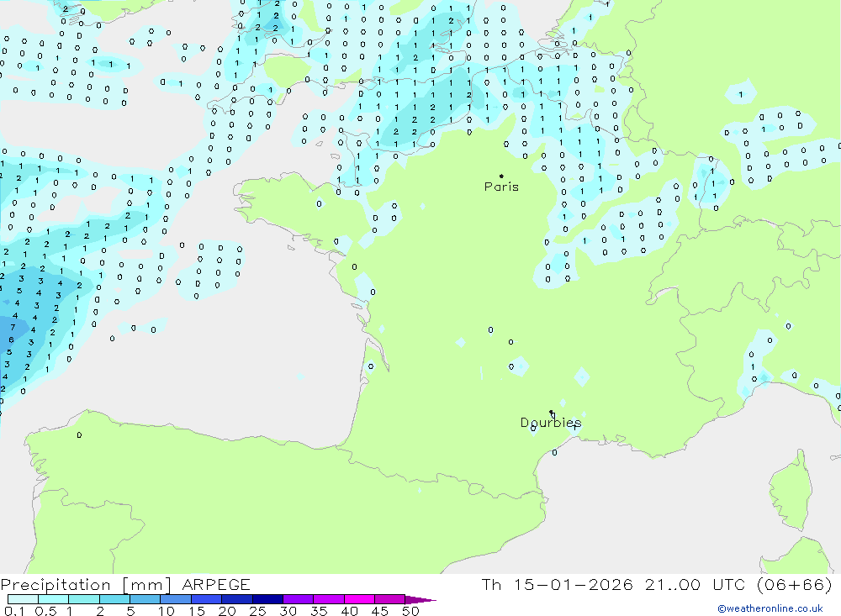Select the 40–45 mm magenta legend swatch
Screen dimensions: 841x616
click(359, 599)
